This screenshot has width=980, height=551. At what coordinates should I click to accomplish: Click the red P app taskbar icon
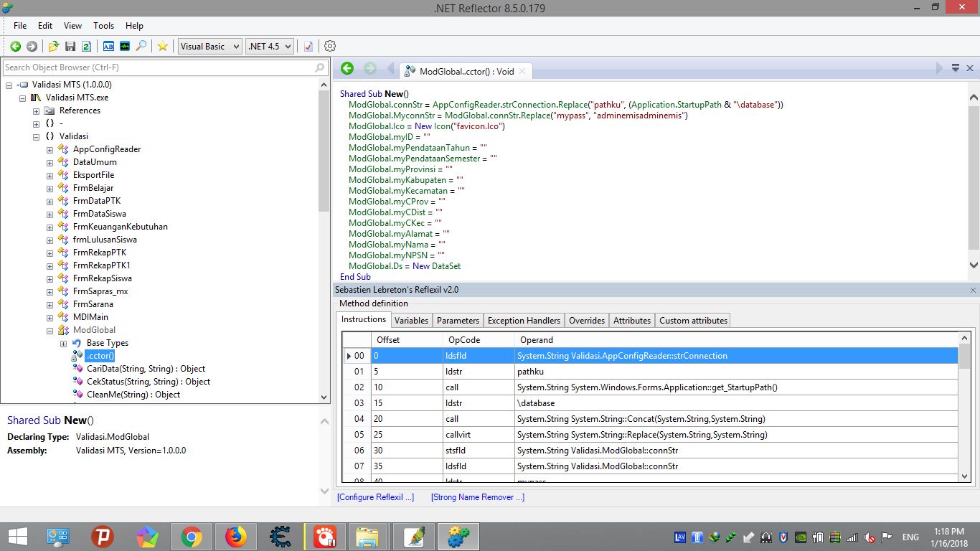coord(103,537)
